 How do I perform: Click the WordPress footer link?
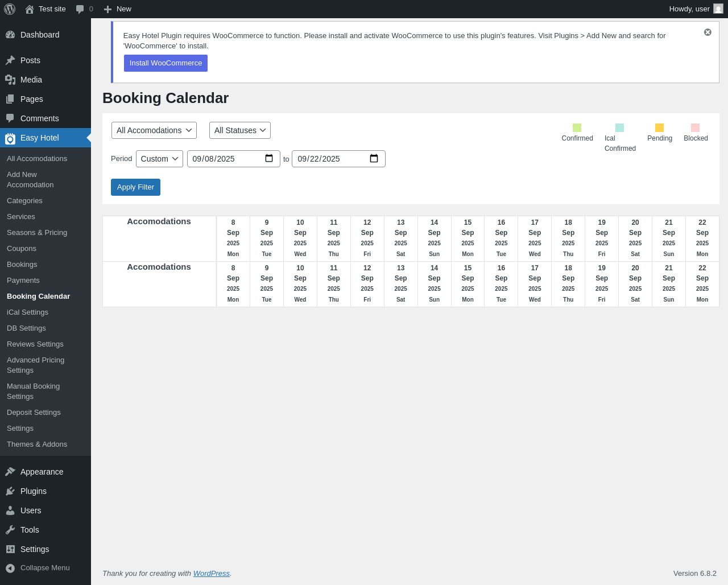coord(211,574)
